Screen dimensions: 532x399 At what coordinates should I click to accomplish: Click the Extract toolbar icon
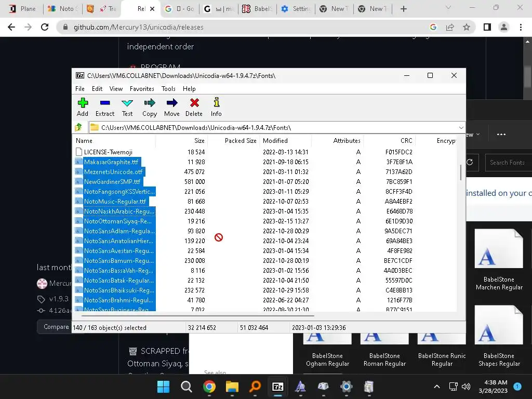[105, 107]
